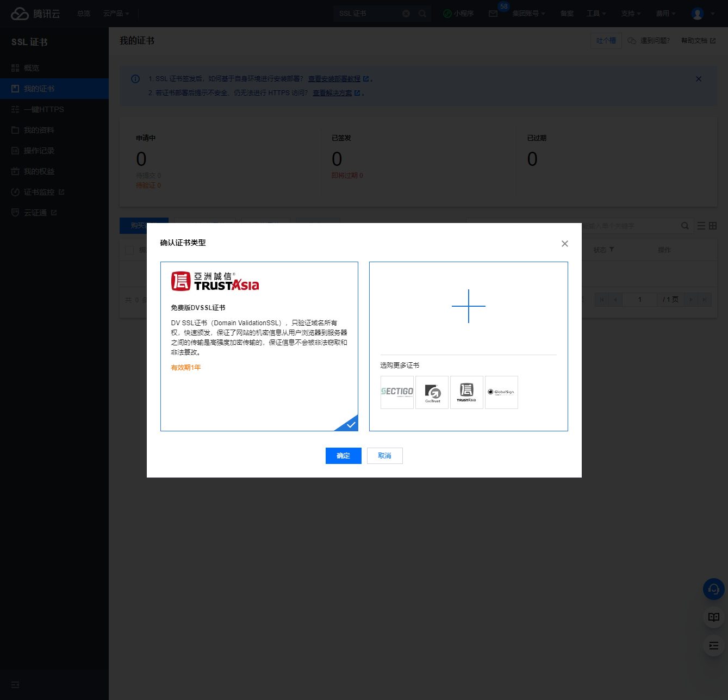This screenshot has height=700, width=728.
Task: Open the 帮助文档 documentation link
Action: click(x=698, y=41)
